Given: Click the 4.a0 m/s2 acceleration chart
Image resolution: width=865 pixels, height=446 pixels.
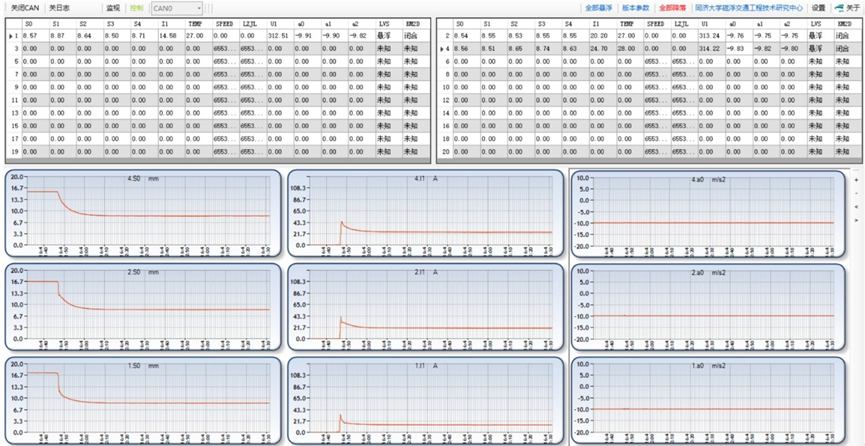Looking at the screenshot, I should [x=708, y=214].
